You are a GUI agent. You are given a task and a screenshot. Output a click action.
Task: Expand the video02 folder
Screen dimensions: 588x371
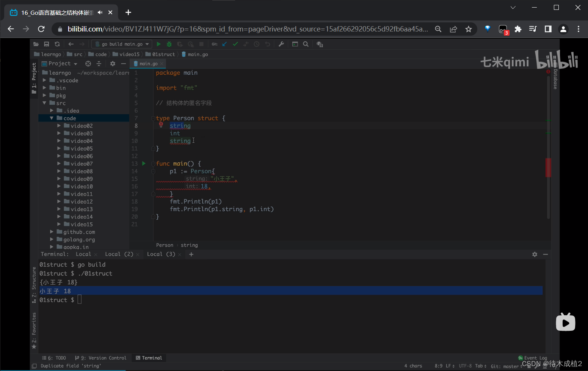click(59, 126)
